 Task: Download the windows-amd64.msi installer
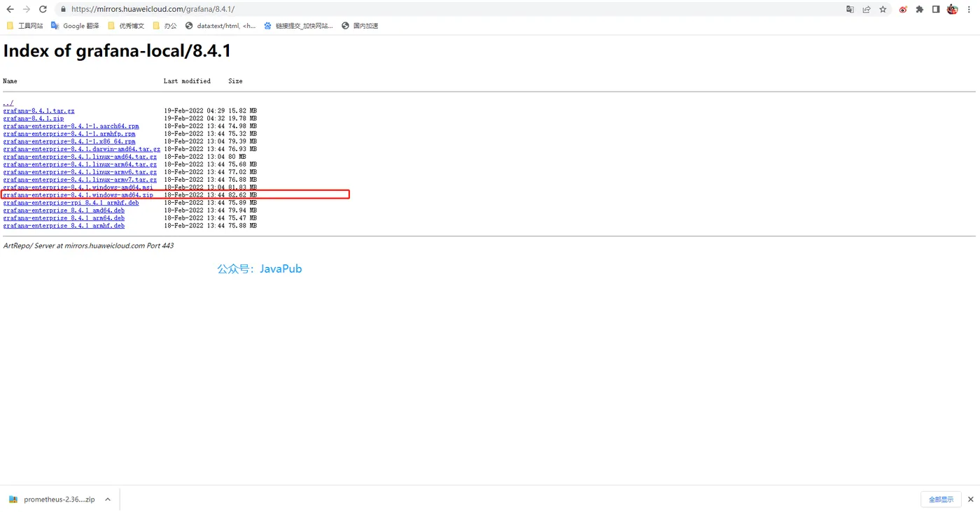78,187
